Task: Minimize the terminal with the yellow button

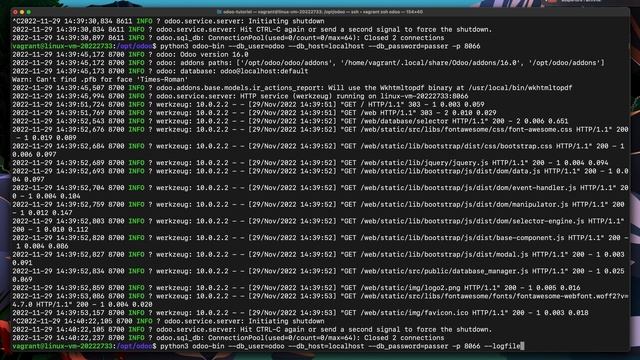Action: pyautogui.click(x=22, y=12)
